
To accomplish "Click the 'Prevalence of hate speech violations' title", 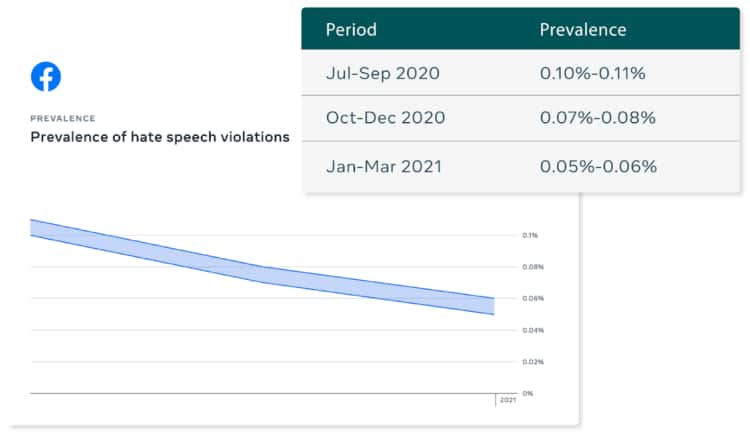I will (x=160, y=137).
